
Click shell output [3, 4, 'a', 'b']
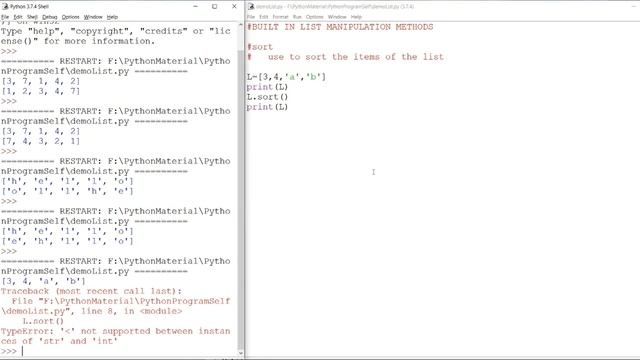(43, 281)
